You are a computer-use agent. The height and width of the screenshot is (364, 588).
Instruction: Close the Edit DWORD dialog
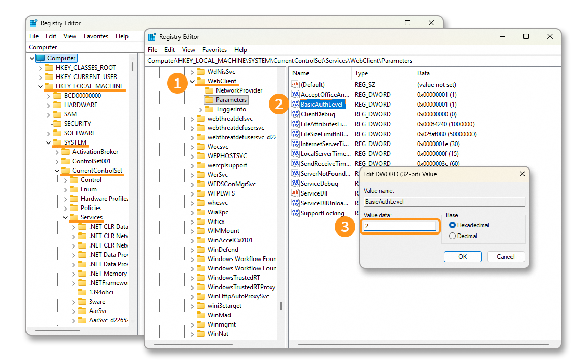(x=522, y=174)
